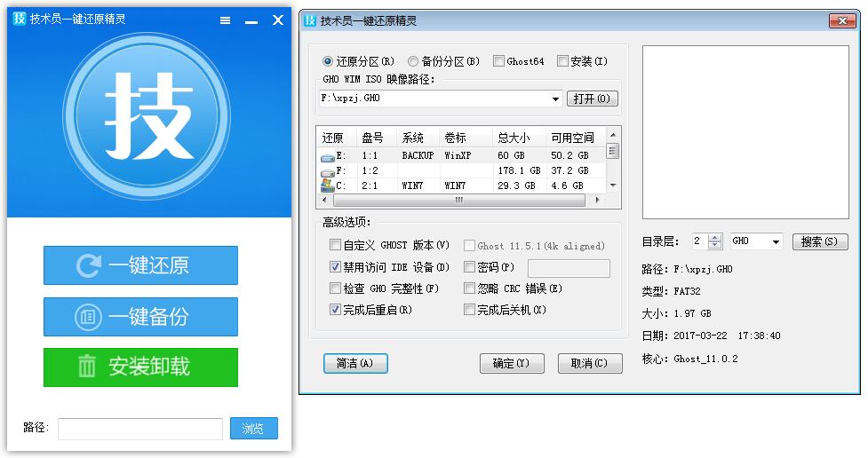Expand the image path dropdown
The width and height of the screenshot is (868, 458).
pyautogui.click(x=556, y=99)
